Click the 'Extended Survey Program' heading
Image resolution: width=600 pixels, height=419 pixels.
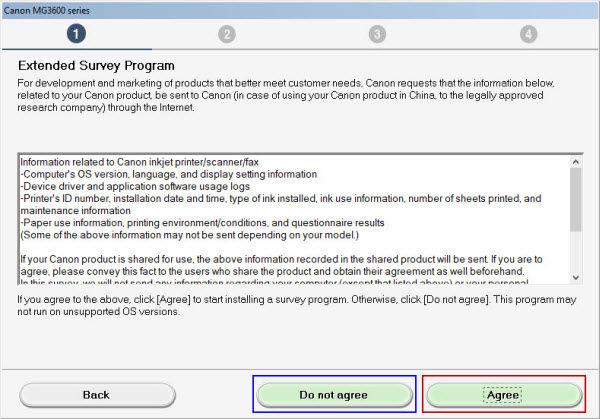pyautogui.click(x=96, y=65)
